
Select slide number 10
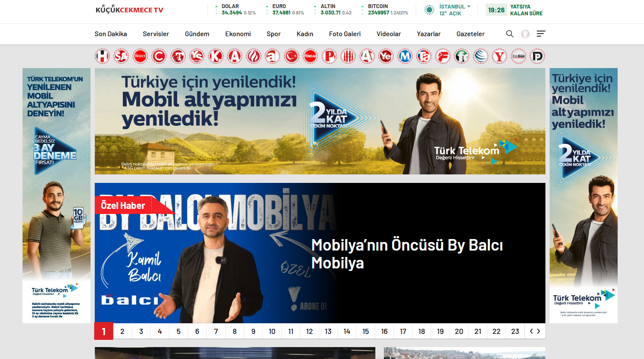click(272, 331)
